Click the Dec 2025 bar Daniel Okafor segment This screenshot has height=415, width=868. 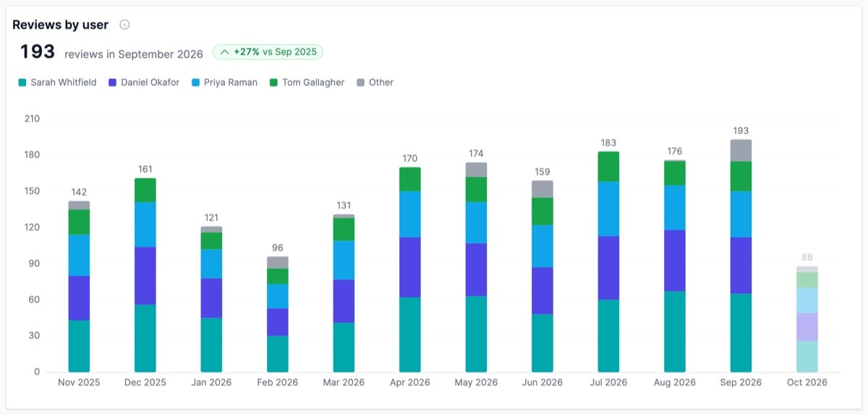[x=145, y=275]
